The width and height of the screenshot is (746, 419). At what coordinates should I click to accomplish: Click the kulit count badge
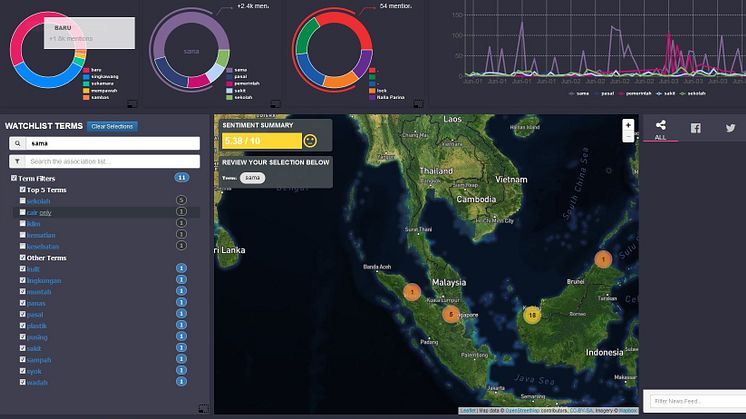(181, 268)
